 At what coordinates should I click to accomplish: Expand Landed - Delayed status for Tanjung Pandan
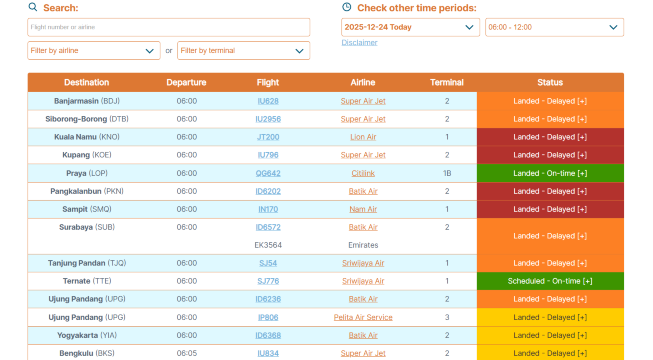pyautogui.click(x=550, y=263)
